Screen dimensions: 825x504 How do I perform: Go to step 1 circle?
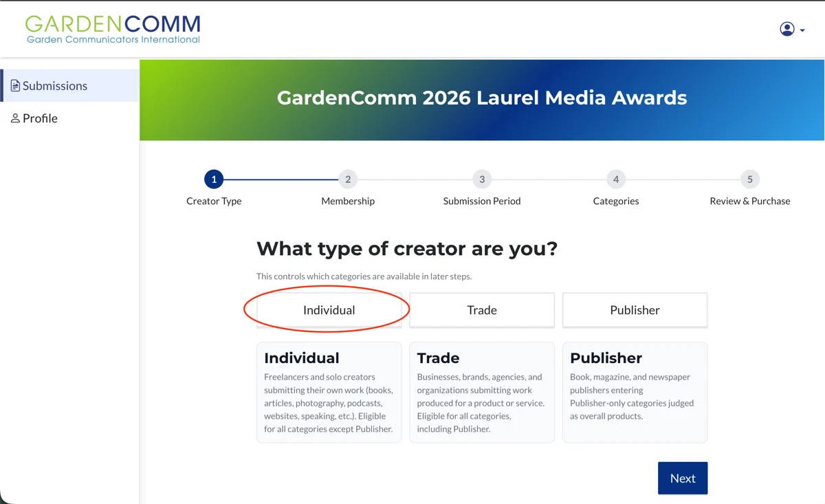pos(214,179)
